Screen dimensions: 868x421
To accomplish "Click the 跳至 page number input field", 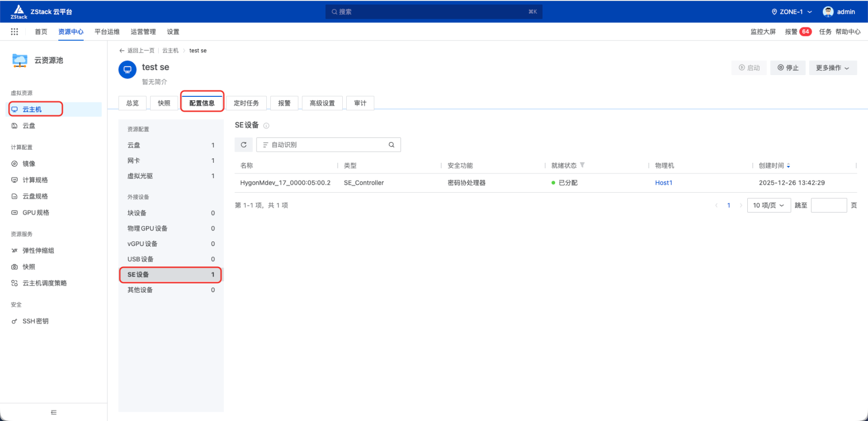I will click(829, 205).
